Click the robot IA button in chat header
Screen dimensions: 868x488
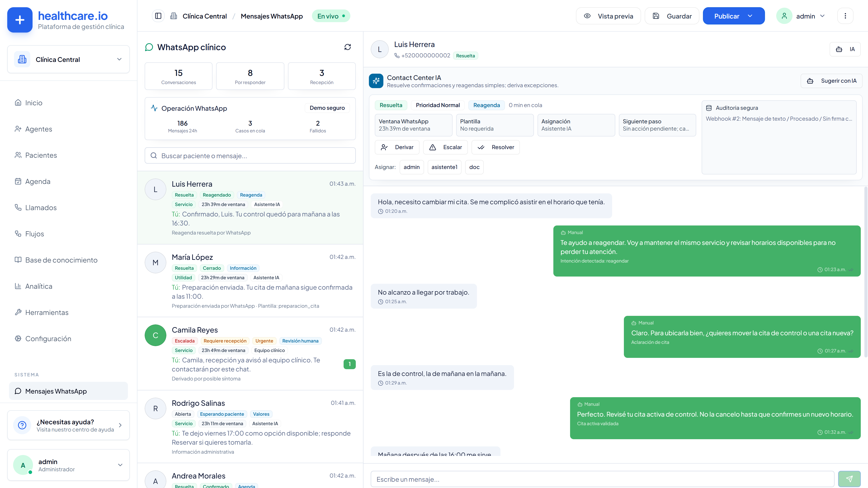[x=845, y=49]
